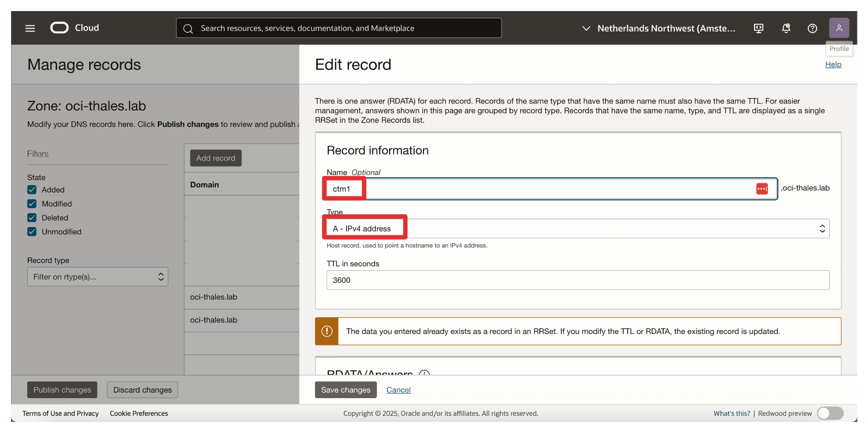Click the Zone: oci-thales.lab heading
The image size is (868, 433).
[x=87, y=106]
